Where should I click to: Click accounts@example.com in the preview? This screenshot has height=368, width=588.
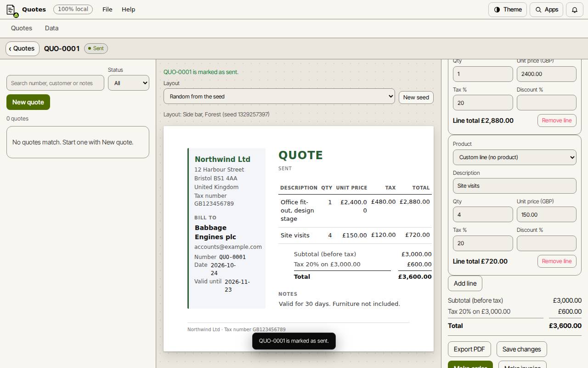pyautogui.click(x=228, y=247)
